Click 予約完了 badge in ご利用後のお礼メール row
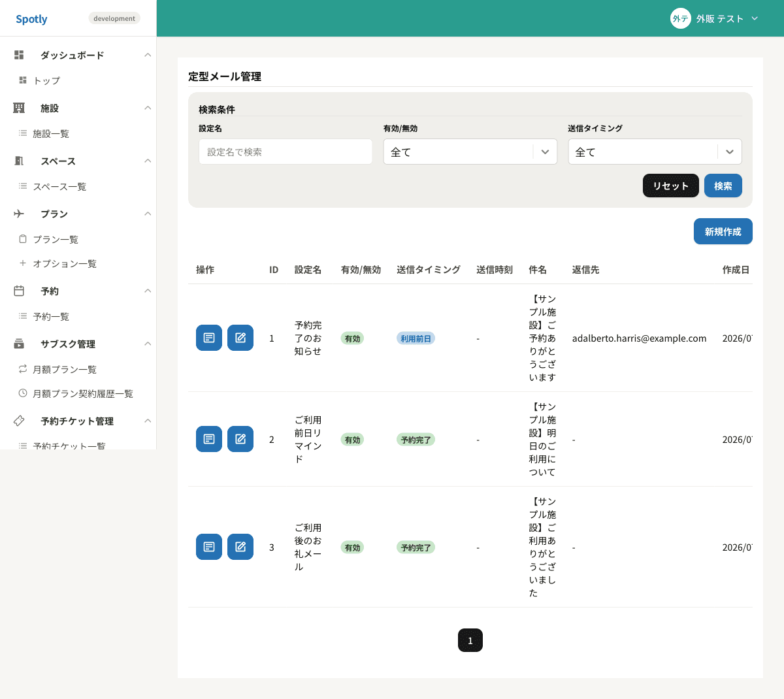This screenshot has width=784, height=699. coord(416,547)
